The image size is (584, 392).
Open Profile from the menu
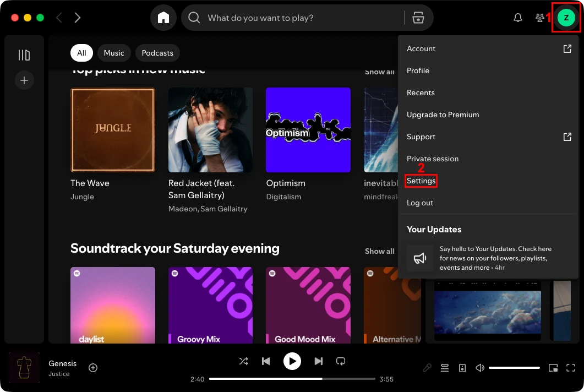489,71
